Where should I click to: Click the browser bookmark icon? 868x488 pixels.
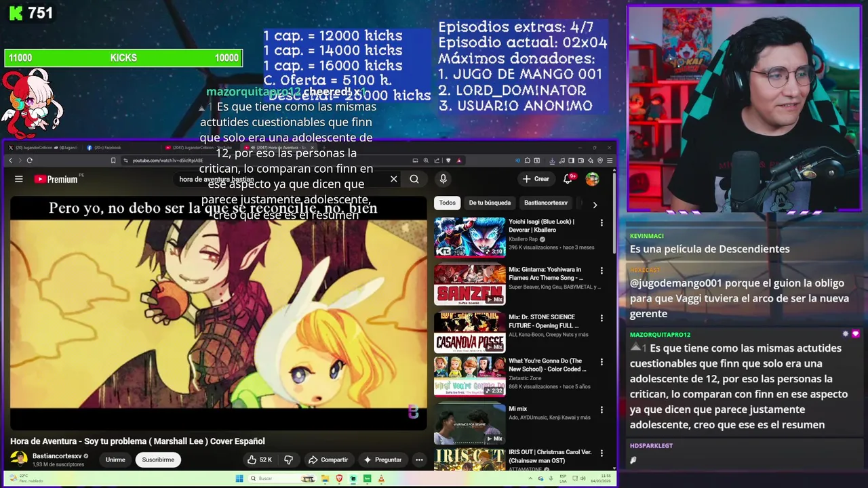coord(113,161)
